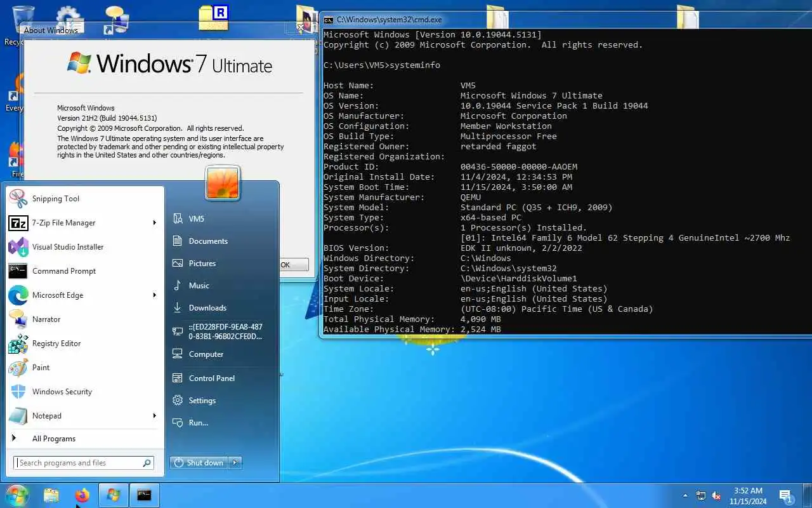Open Paint icon in Start menu
Viewport: 812px width, 508px height.
[18, 368]
